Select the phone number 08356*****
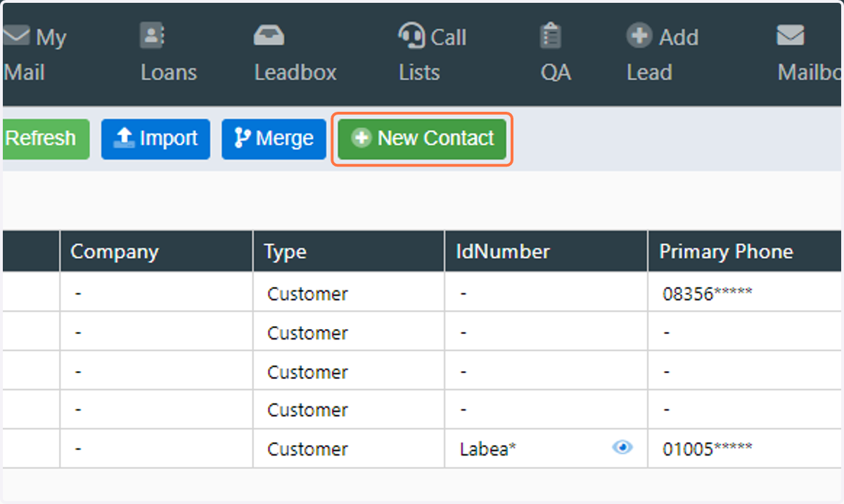The image size is (844, 504). 708,294
